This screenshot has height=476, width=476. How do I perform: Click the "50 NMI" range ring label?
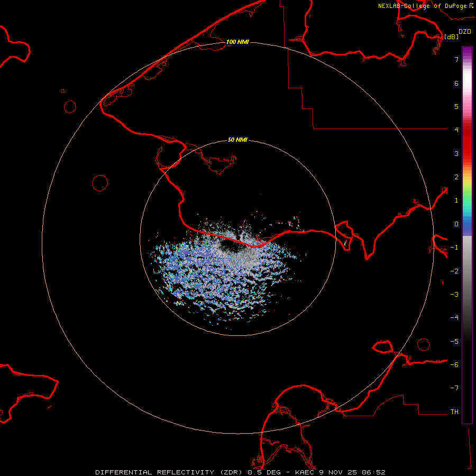coord(237,140)
